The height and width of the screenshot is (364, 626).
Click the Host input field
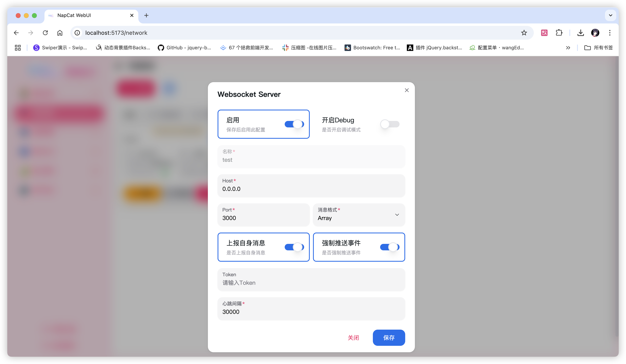click(x=311, y=185)
